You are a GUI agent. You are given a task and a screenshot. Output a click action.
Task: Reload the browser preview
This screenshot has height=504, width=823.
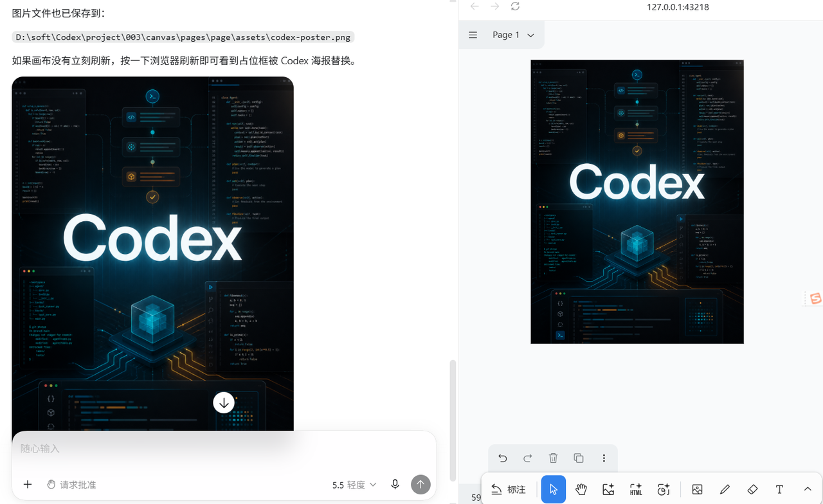point(515,6)
